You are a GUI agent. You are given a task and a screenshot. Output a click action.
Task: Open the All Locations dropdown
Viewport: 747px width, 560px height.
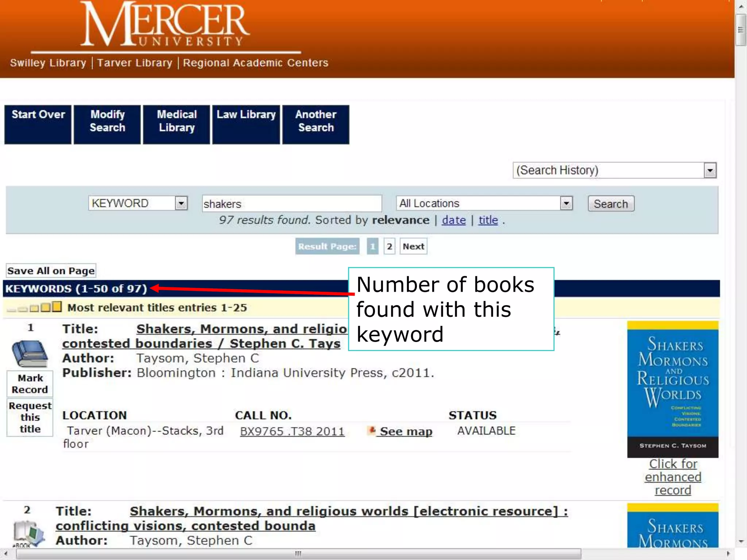[x=484, y=203]
